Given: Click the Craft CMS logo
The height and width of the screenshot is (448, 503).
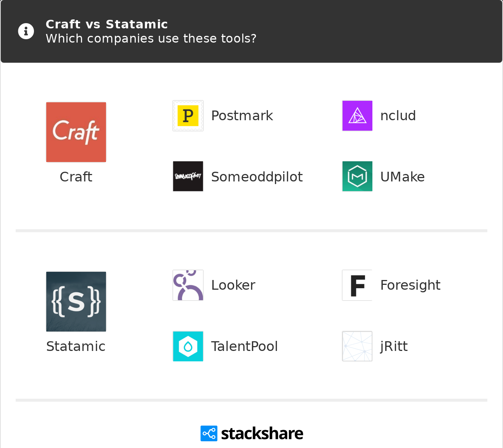Looking at the screenshot, I should click(76, 132).
